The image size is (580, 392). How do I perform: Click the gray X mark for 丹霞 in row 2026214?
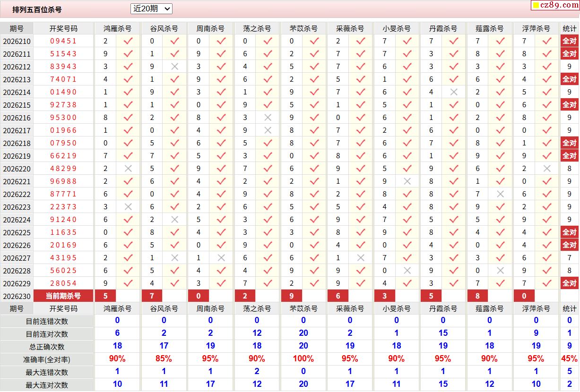pos(454,92)
